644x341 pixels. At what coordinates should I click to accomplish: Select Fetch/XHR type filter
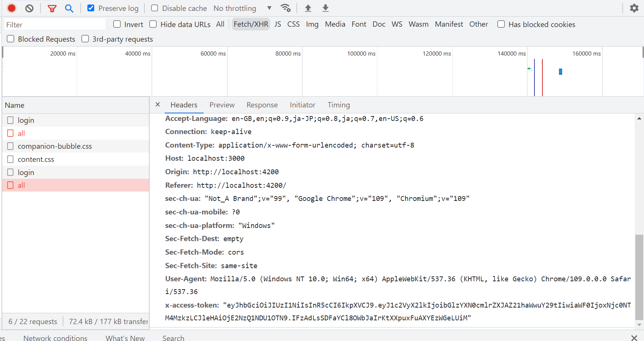(x=251, y=24)
